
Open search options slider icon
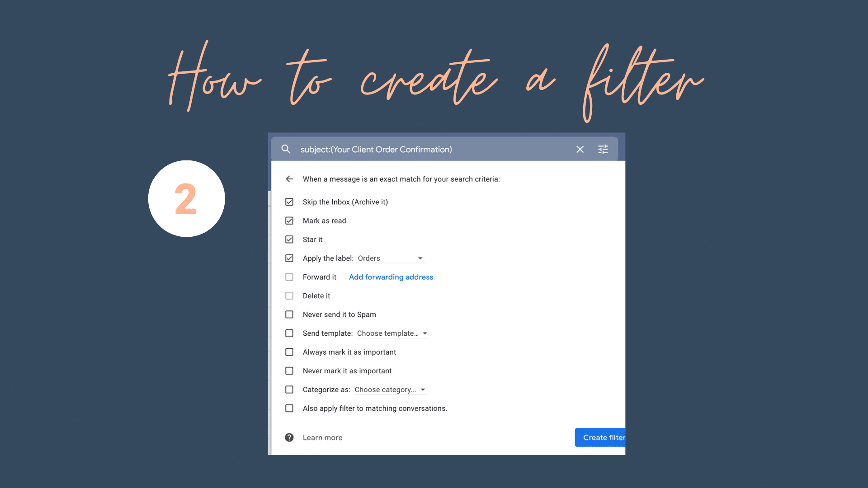click(x=603, y=149)
